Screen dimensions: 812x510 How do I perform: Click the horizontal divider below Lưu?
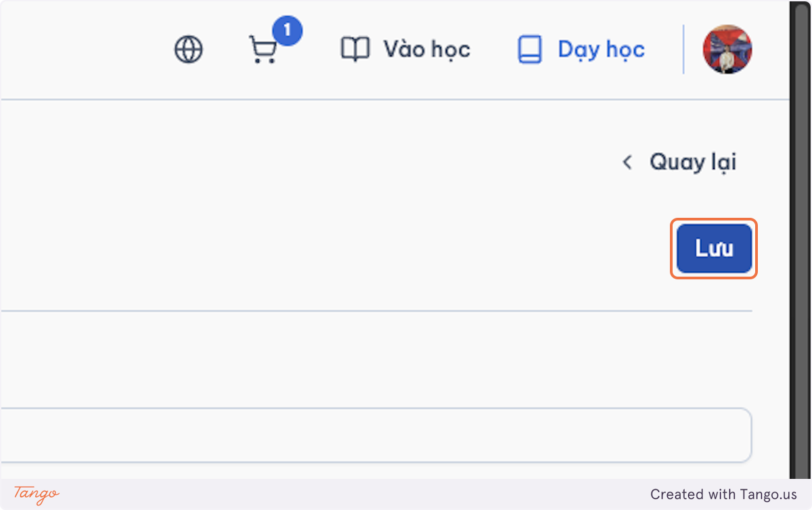pos(376,311)
